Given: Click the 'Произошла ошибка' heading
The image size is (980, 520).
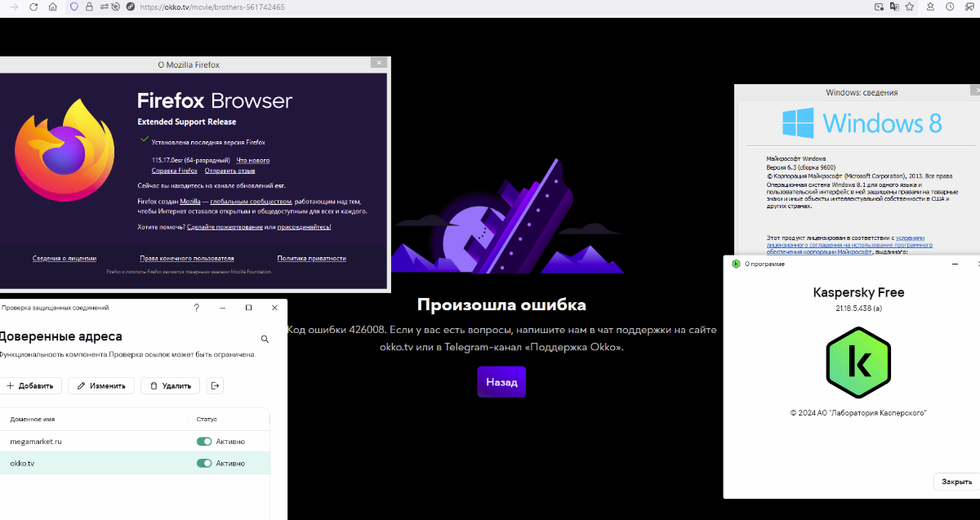Looking at the screenshot, I should (x=501, y=304).
